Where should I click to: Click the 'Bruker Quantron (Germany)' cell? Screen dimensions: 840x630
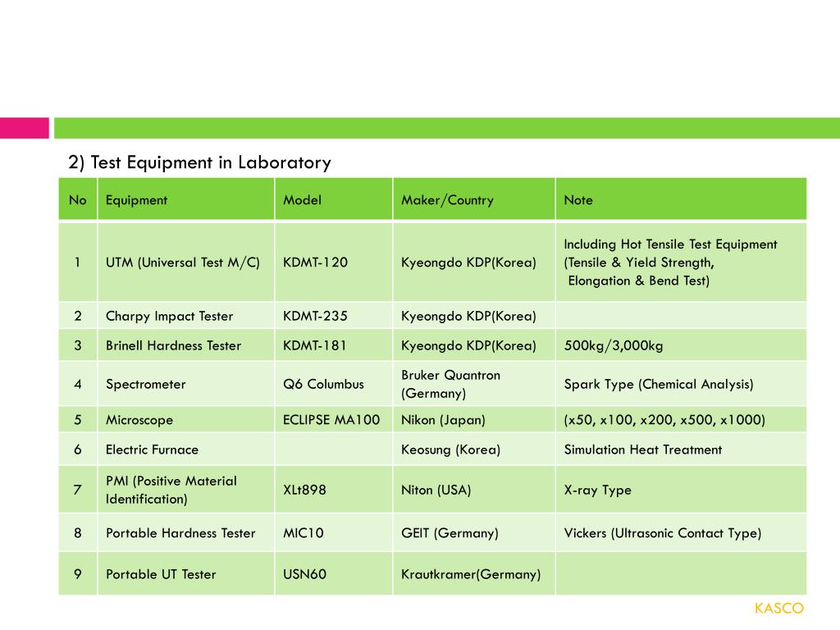pyautogui.click(x=474, y=384)
